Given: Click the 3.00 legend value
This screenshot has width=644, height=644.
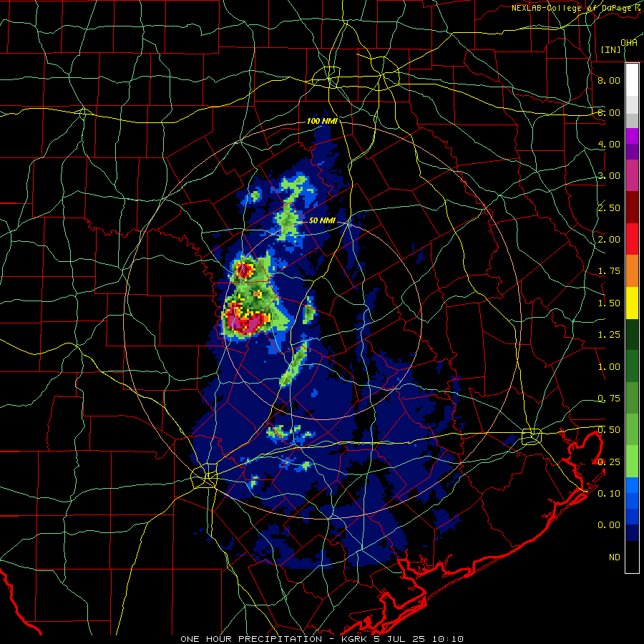Looking at the screenshot, I should click(x=609, y=176).
